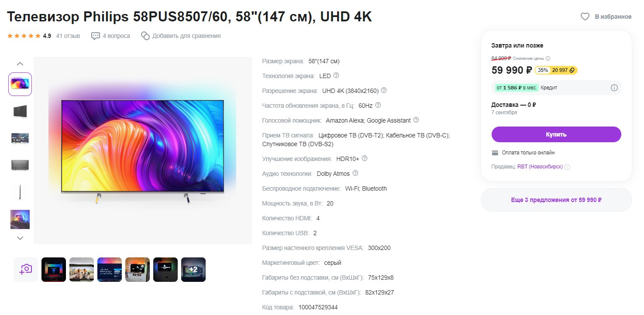This screenshot has width=644, height=315.
Task: Move thumbnail list up with chevron
Action: click(20, 64)
